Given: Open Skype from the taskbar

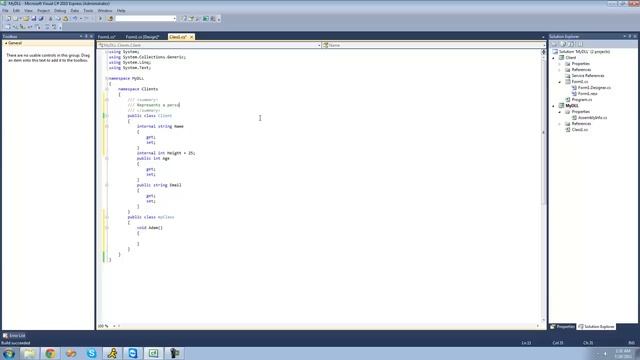Looking at the screenshot, I should coord(91,353).
